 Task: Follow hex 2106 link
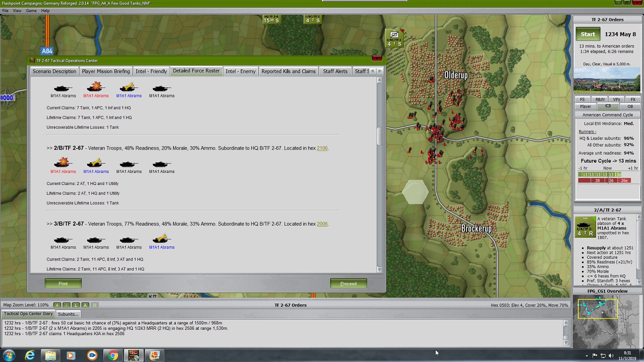coord(322,148)
